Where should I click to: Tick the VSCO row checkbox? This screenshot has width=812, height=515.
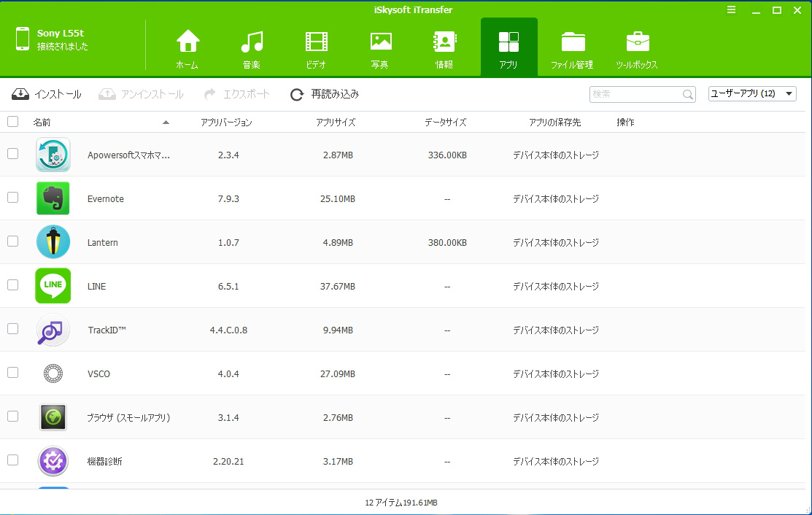(13, 373)
